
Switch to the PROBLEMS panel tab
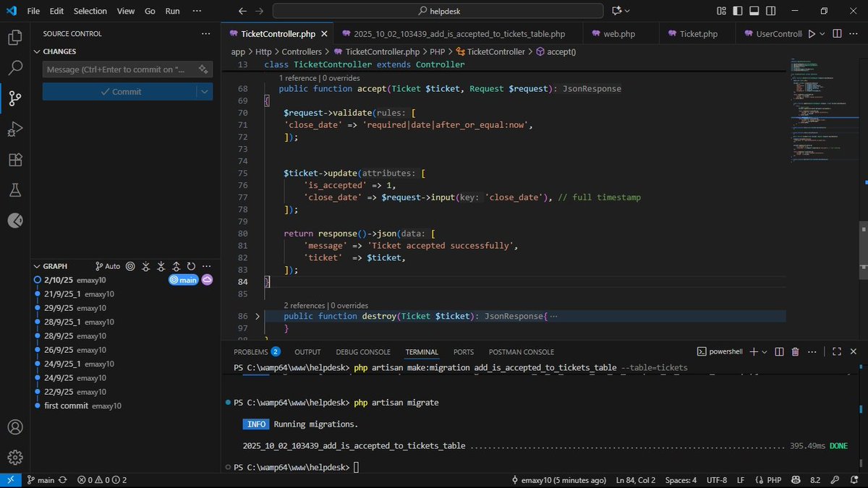point(257,351)
